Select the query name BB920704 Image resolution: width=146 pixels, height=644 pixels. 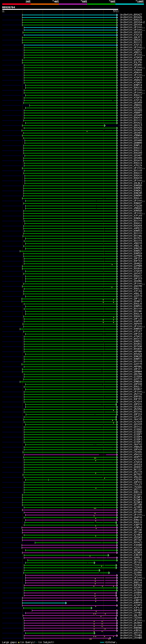(x=8, y=8)
